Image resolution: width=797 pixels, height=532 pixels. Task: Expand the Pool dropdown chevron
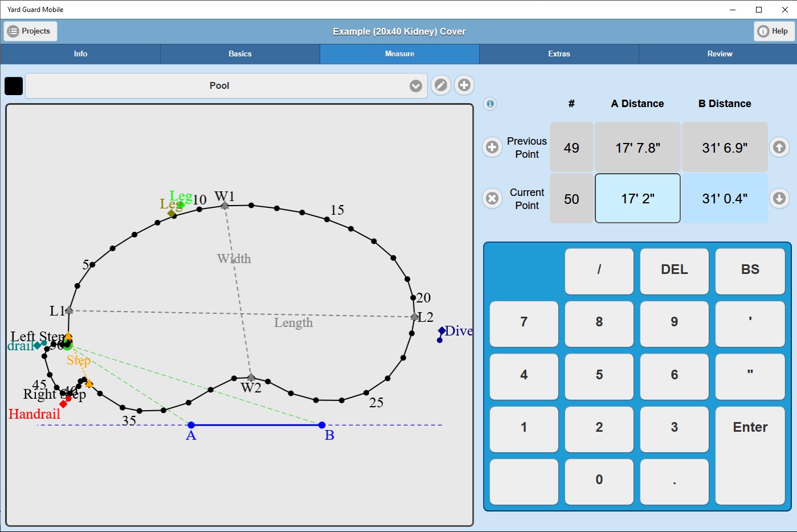416,85
